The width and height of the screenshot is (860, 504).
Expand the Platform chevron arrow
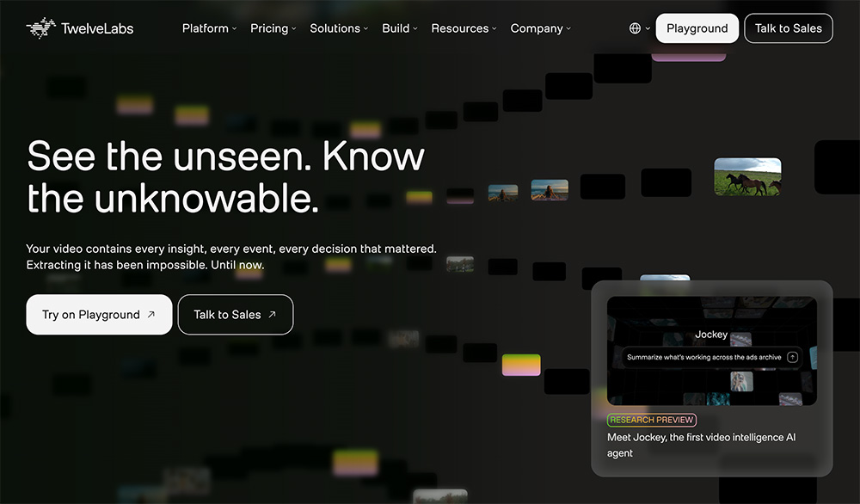tap(234, 28)
